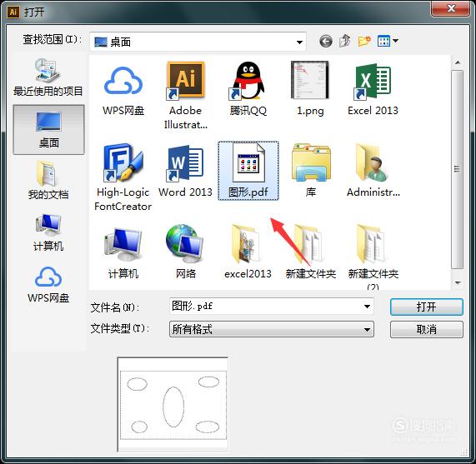Select the excel2013 folder

click(248, 252)
